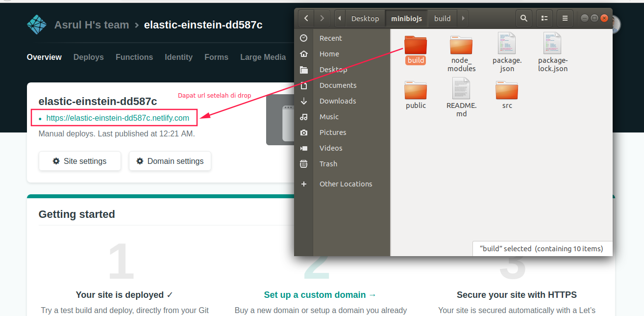Switch to the Deploys tab

click(89, 57)
